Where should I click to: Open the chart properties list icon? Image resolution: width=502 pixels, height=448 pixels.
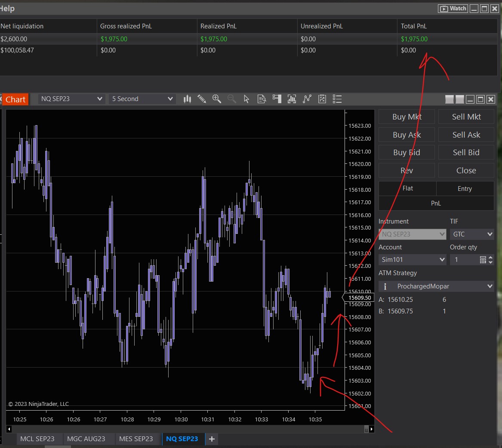tap(337, 99)
